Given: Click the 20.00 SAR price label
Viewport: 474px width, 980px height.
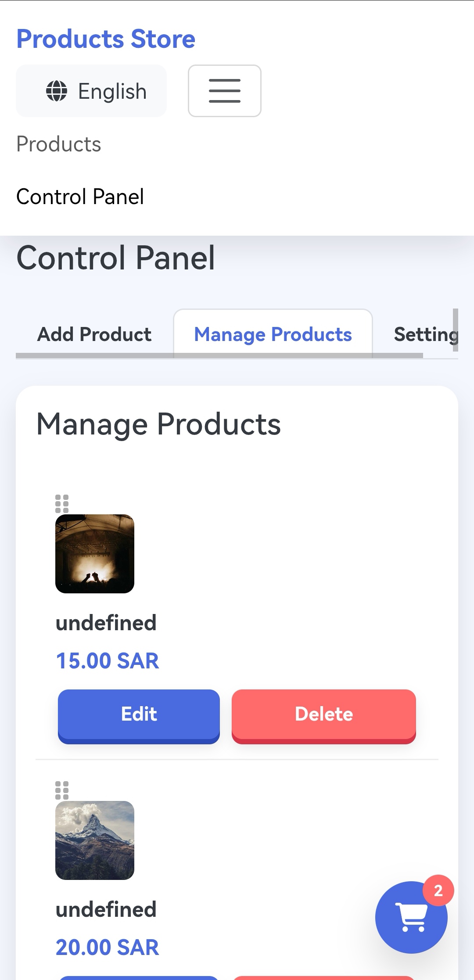Looking at the screenshot, I should click(x=108, y=948).
